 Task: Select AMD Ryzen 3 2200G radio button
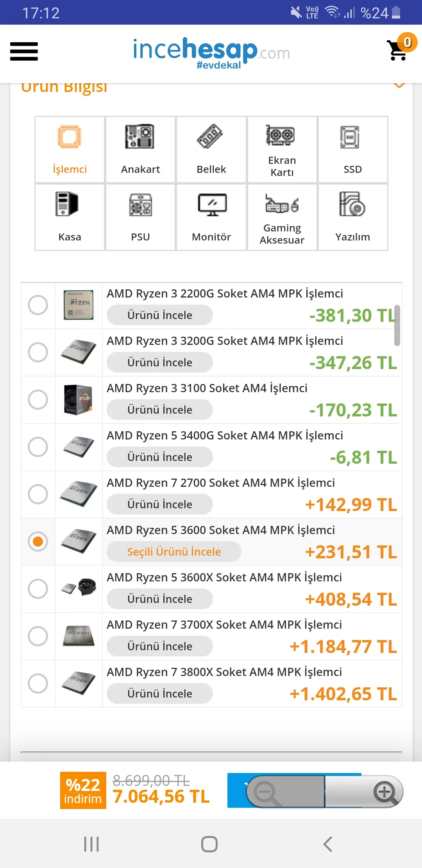pos(38,305)
